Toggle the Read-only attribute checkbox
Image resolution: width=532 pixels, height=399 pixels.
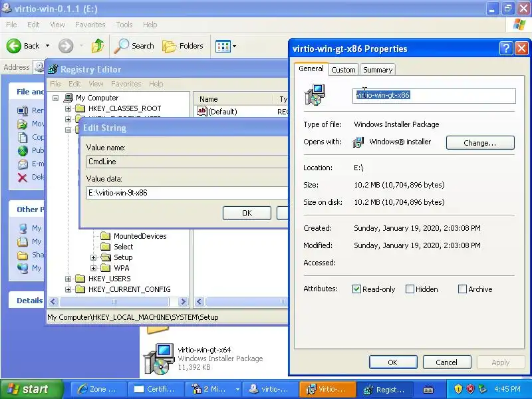coord(356,289)
